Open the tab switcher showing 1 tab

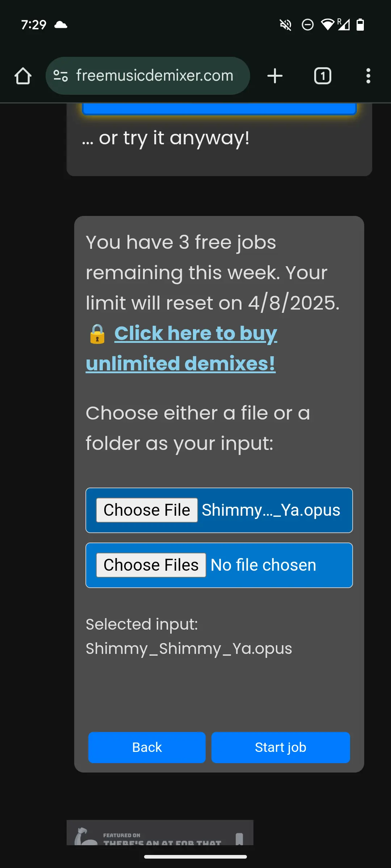tap(322, 76)
